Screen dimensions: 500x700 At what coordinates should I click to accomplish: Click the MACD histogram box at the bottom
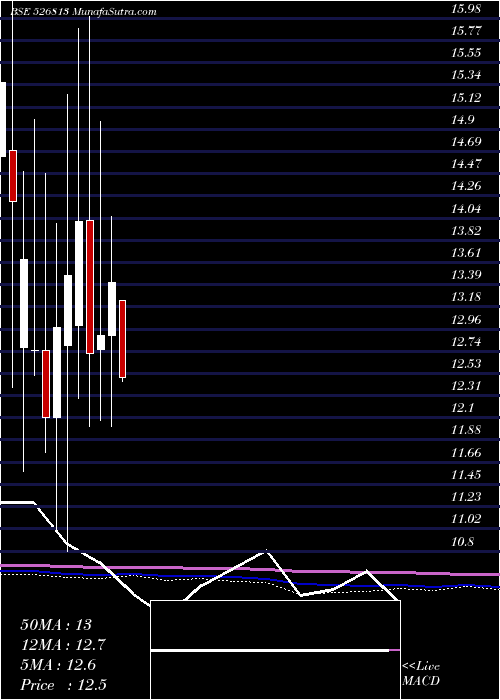coord(276,650)
